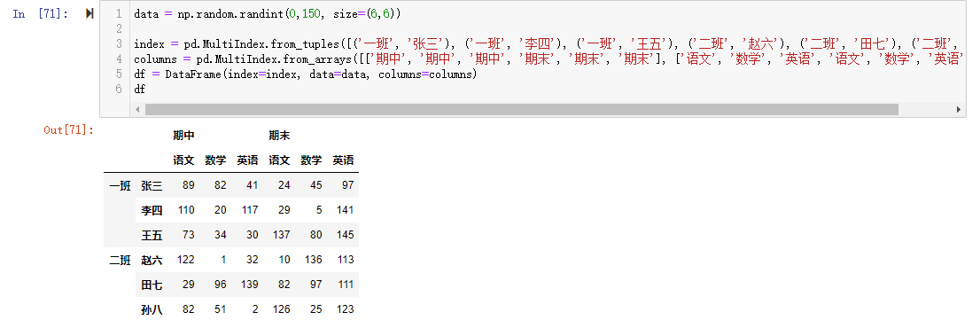Click the 期中 column group header
This screenshot has width=980, height=328.
tap(183, 136)
